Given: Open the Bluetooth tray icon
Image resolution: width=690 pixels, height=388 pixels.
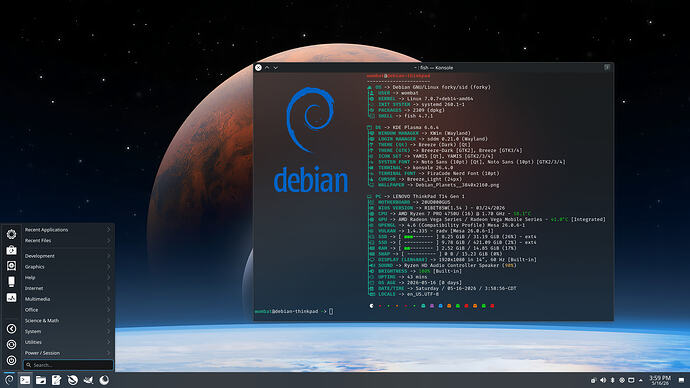Looking at the screenshot, I should click(x=613, y=380).
